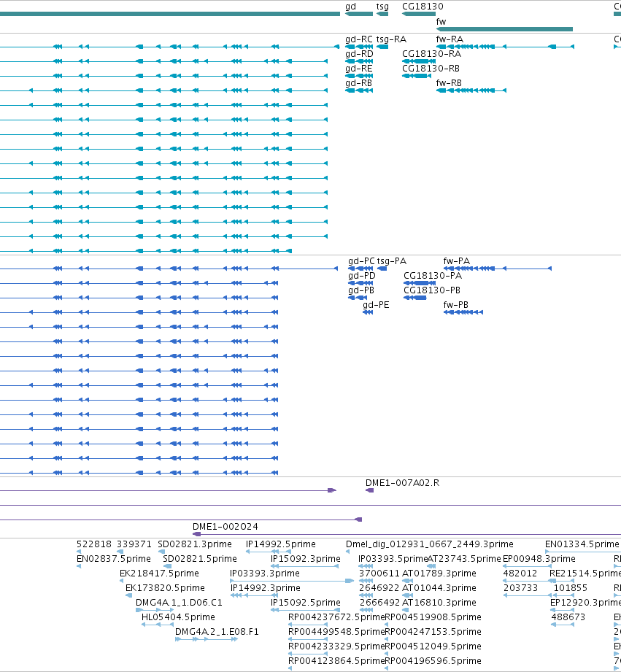Select the IP03393.5prime EST

click(366, 566)
